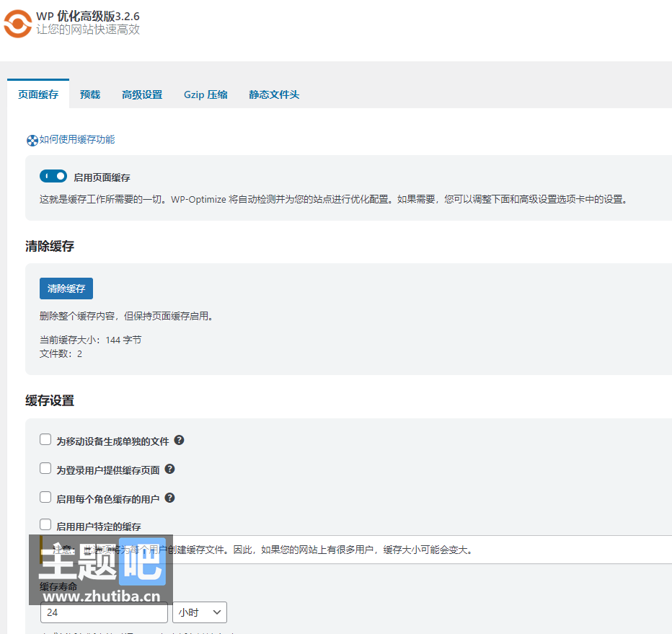Switch to the 静态文件头 tab
This screenshot has width=672, height=634.
(274, 94)
